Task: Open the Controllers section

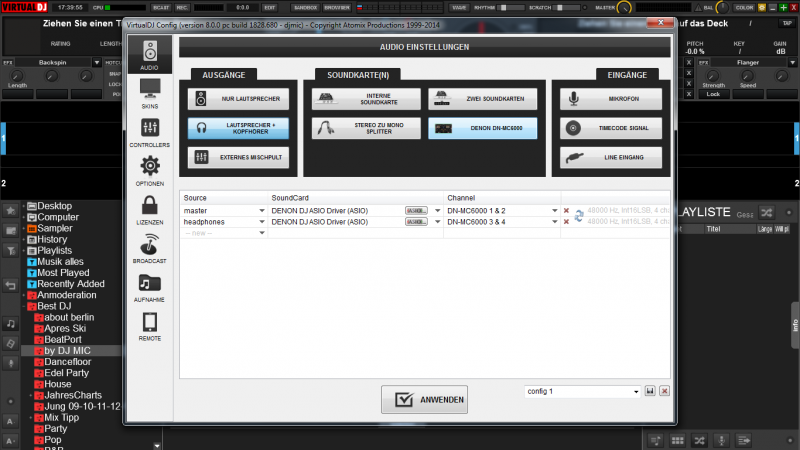Action: tap(149, 133)
